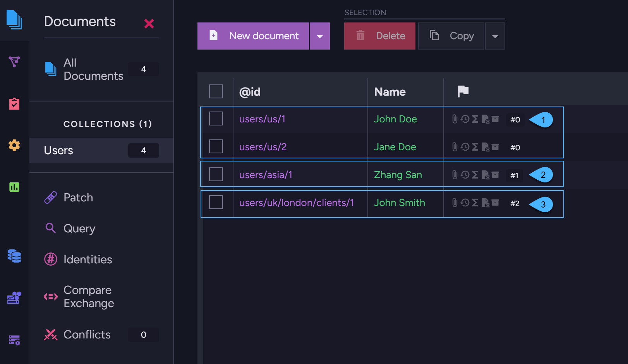This screenshot has height=364, width=628.
Task: Open document users/asia/1
Action: [266, 175]
